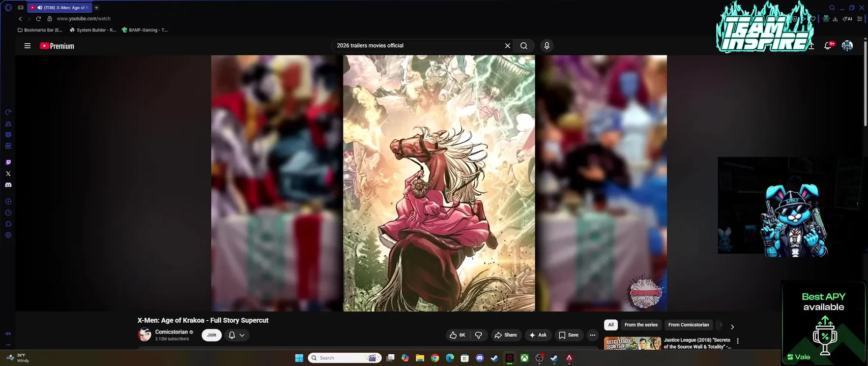
Task: Open Comicstorian channel avatar
Action: pyautogui.click(x=144, y=335)
